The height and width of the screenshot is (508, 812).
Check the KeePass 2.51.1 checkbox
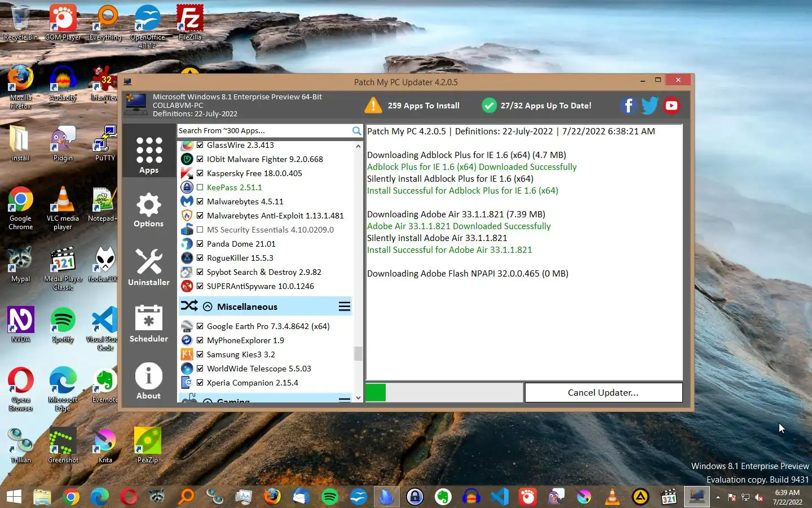pyautogui.click(x=200, y=187)
